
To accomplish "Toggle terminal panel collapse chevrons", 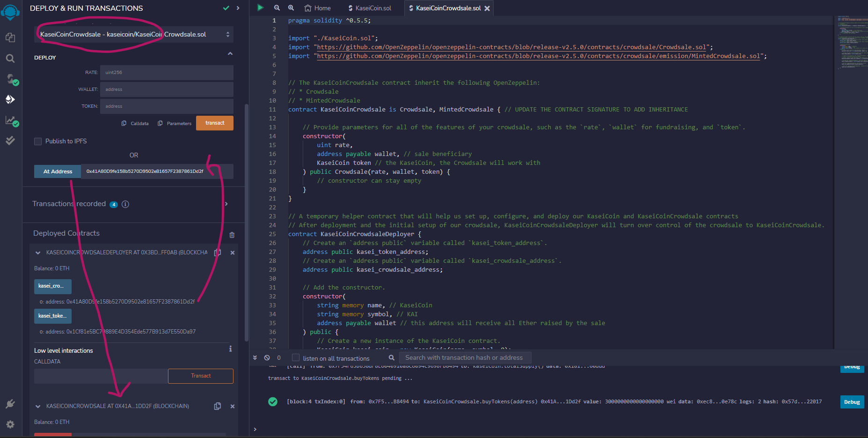I will coord(255,357).
